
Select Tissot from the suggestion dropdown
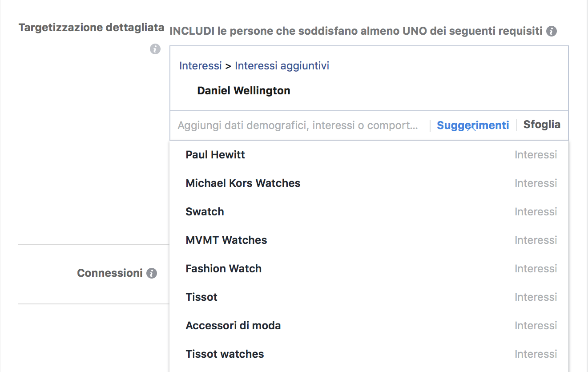tap(201, 297)
